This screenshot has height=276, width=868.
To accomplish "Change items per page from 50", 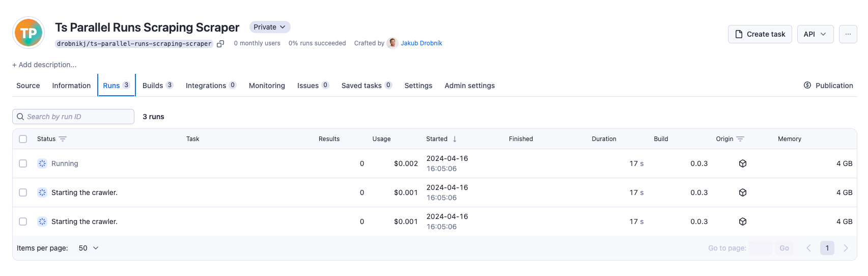I will (x=89, y=248).
